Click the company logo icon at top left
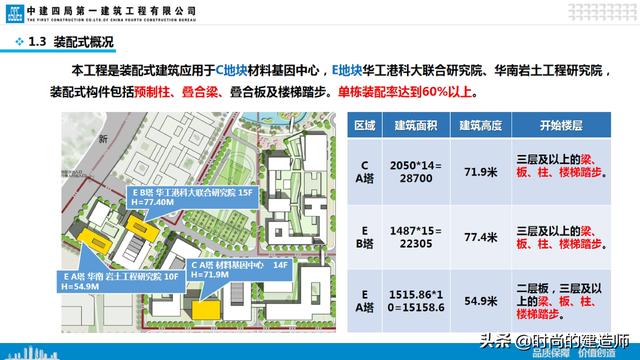This screenshot has height=360, width=640. (x=15, y=13)
